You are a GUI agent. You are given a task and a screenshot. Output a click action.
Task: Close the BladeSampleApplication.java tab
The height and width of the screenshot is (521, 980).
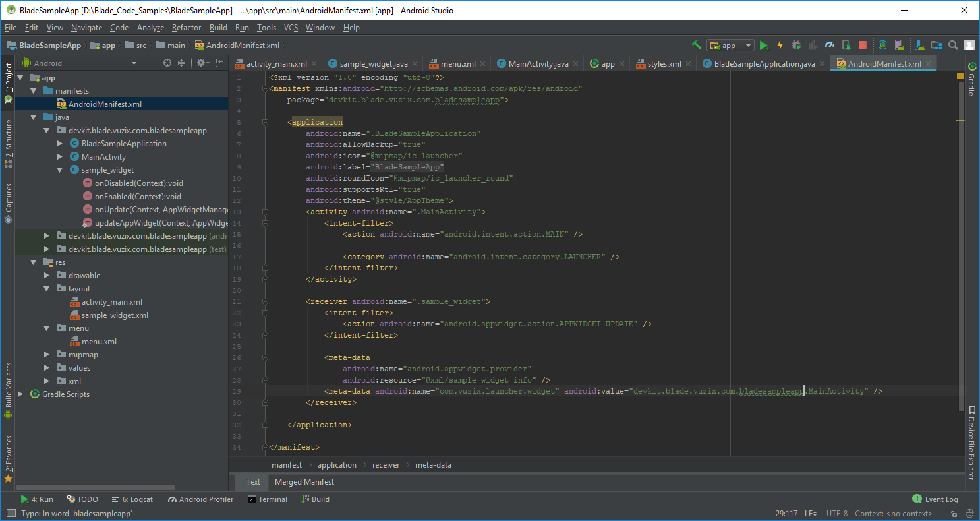click(823, 64)
